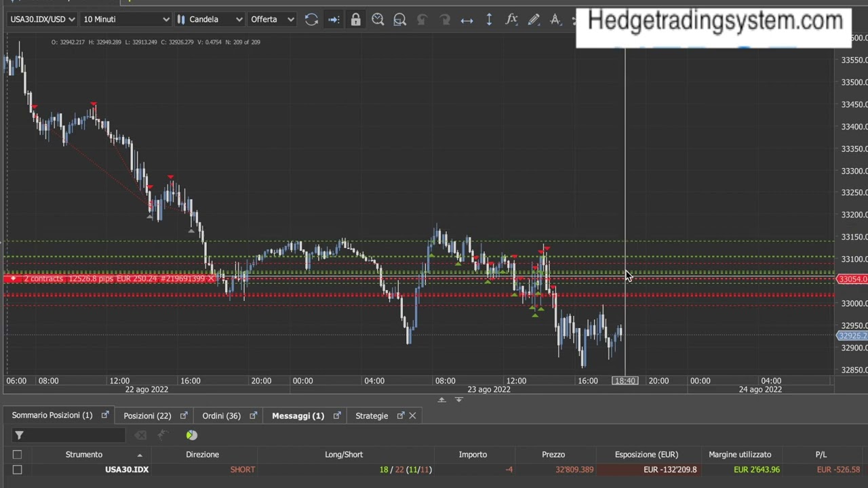Undock the Strategie tab into window
Image resolution: width=868 pixels, height=488 pixels.
pos(400,415)
